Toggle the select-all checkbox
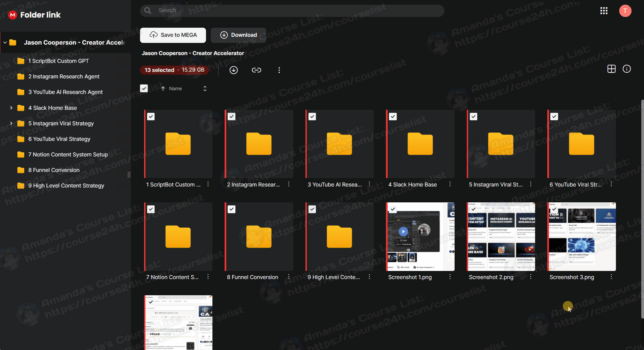Screen dimensions: 644x350 click(x=144, y=89)
